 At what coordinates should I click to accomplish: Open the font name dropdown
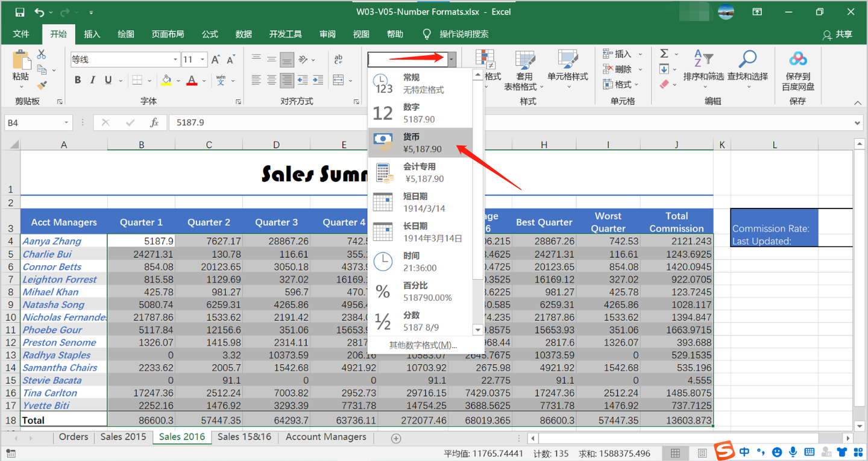point(174,59)
